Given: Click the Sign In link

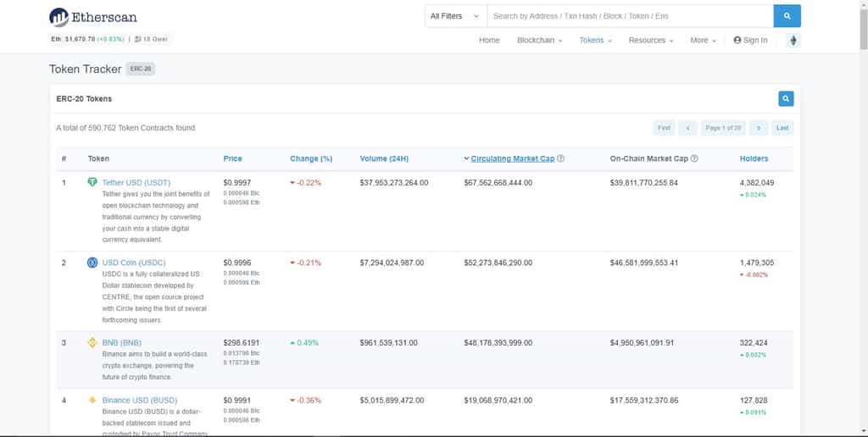Looking at the screenshot, I should [750, 41].
